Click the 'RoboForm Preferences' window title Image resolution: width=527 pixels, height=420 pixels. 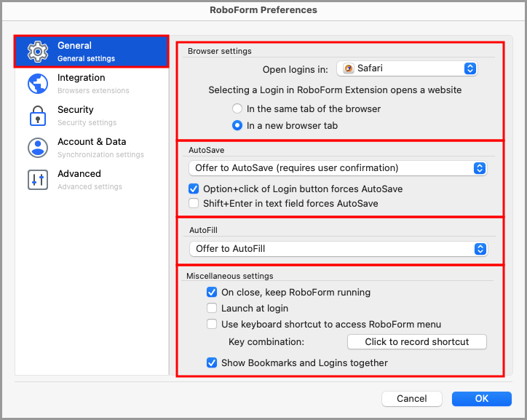click(x=263, y=10)
